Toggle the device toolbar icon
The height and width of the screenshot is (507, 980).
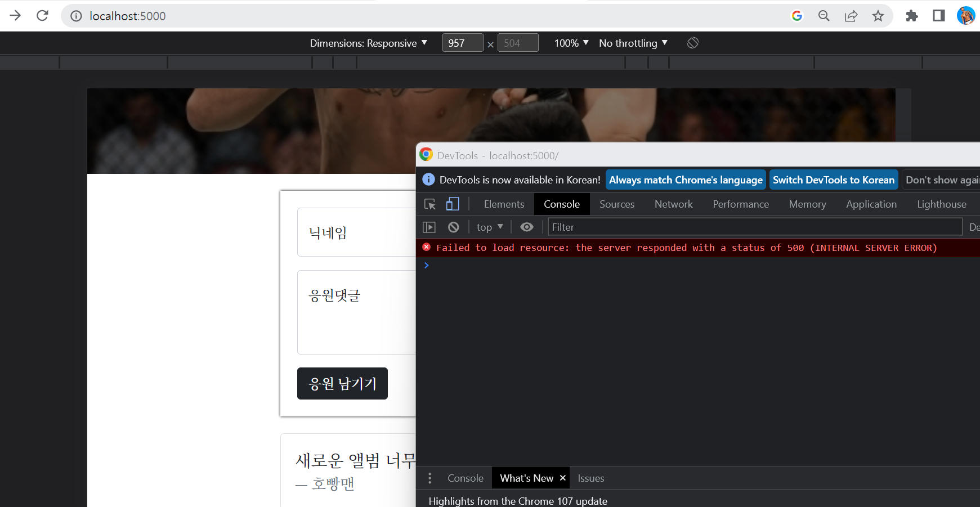point(453,204)
